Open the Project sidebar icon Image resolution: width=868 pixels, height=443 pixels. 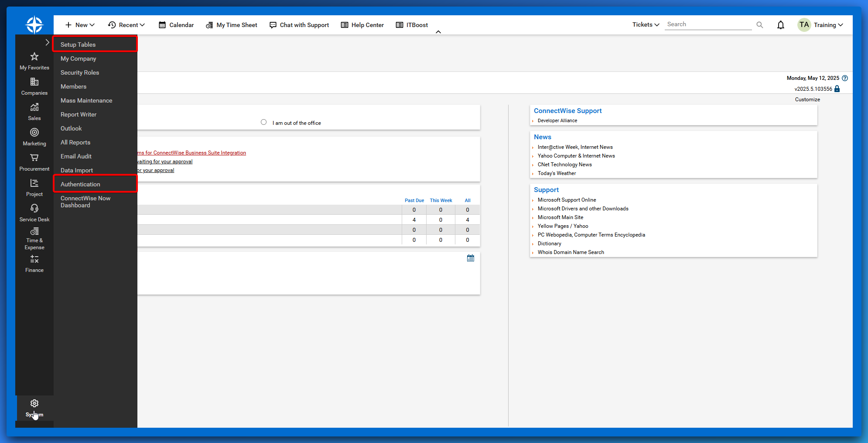(x=34, y=183)
